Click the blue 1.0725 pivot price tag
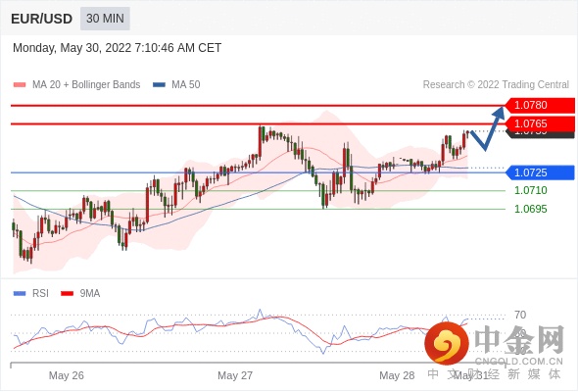The width and height of the screenshot is (578, 392). point(540,172)
